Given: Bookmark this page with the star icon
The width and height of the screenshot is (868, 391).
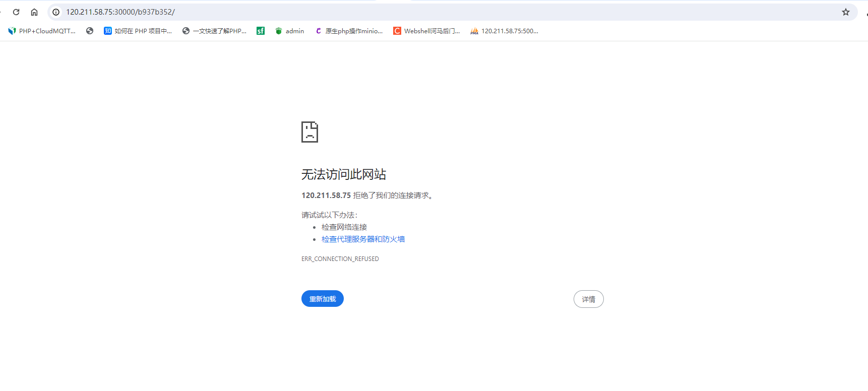Looking at the screenshot, I should pos(846,12).
